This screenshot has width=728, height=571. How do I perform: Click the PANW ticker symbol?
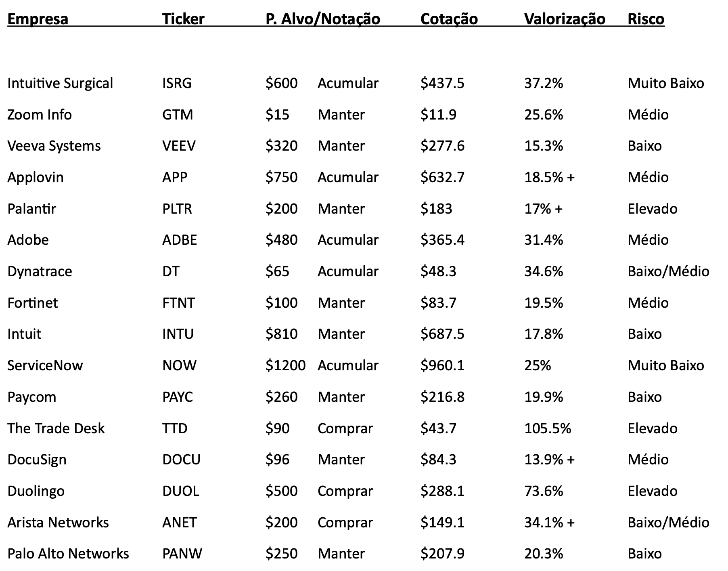182,554
